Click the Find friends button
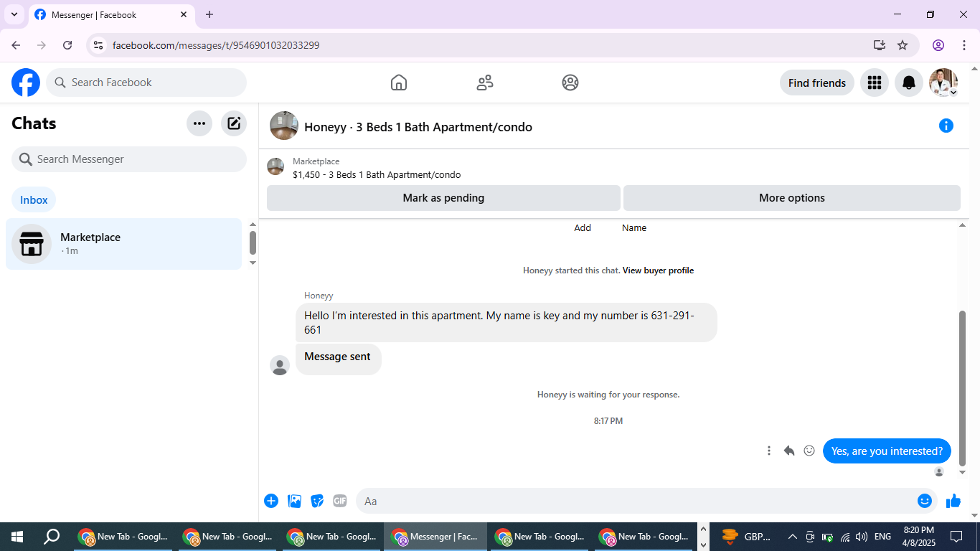The width and height of the screenshot is (980, 551). pos(817,83)
